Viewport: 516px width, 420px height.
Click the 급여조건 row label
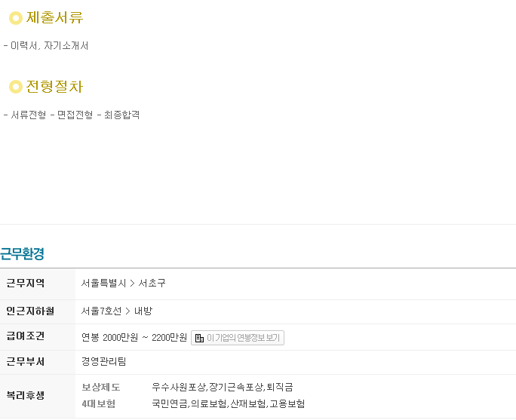[x=26, y=336]
